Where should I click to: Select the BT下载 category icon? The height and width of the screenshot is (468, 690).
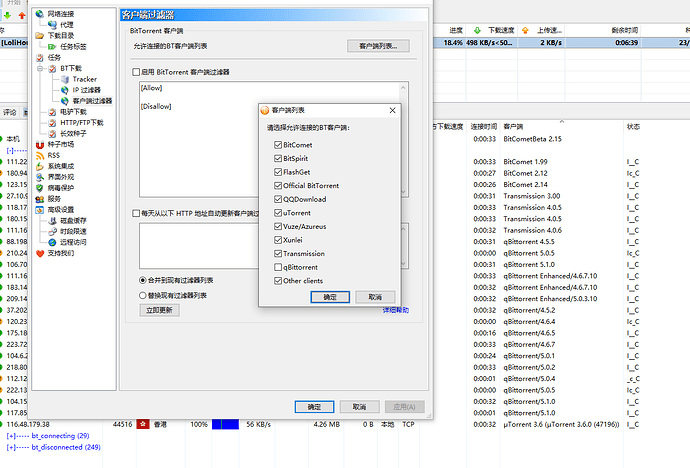tap(52, 68)
